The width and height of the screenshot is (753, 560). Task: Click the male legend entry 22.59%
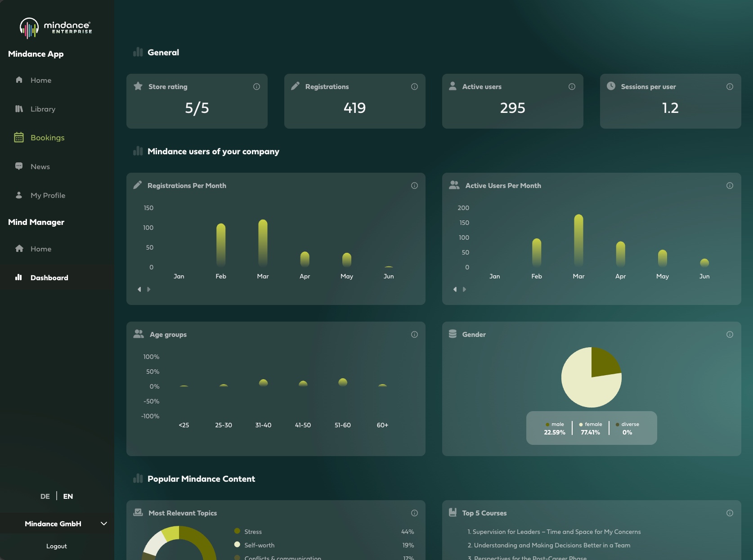[x=555, y=428]
